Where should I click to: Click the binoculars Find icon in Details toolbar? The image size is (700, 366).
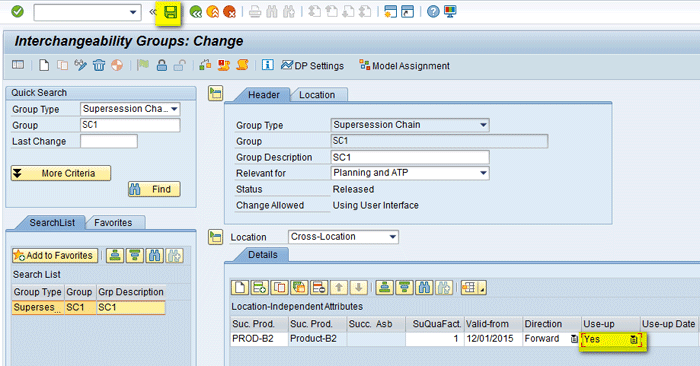pyautogui.click(x=424, y=288)
